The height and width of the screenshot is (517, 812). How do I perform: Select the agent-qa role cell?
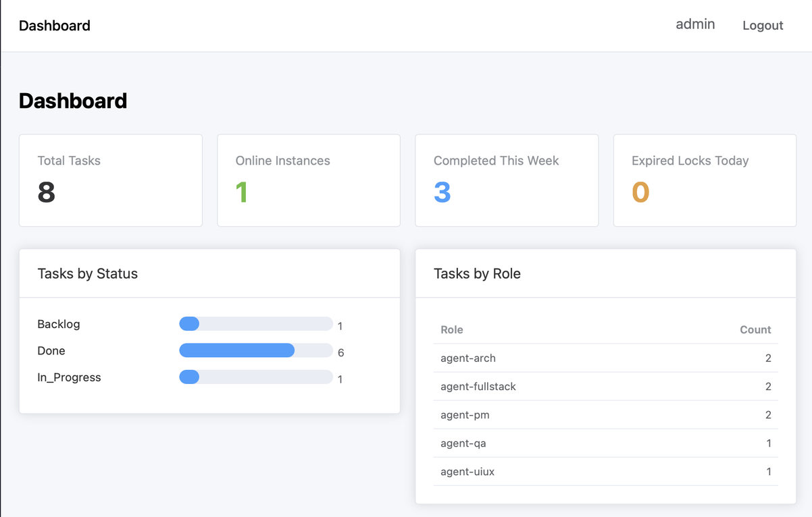463,443
